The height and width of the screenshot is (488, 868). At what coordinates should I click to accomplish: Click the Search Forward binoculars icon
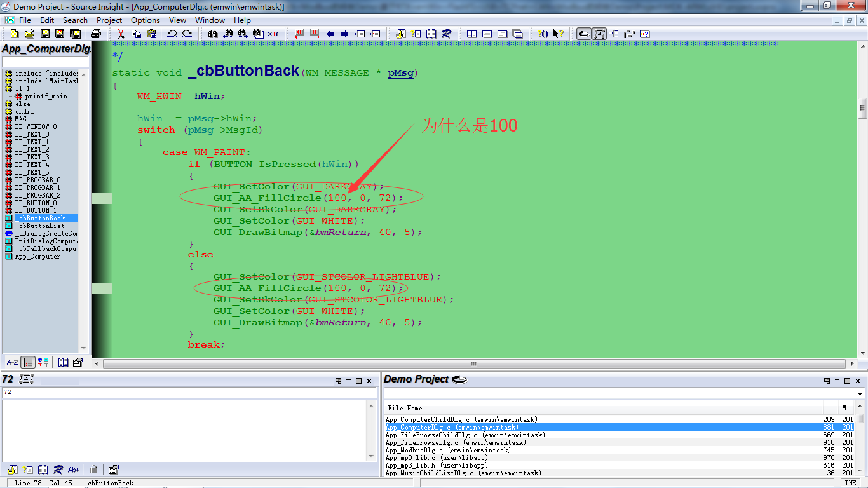click(243, 34)
